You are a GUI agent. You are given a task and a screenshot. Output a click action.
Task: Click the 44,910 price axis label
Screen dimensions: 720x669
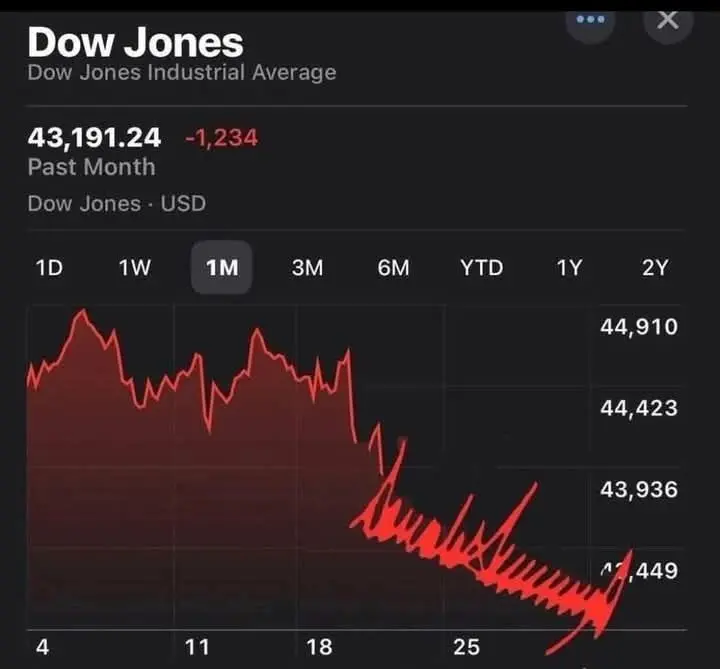coord(639,327)
